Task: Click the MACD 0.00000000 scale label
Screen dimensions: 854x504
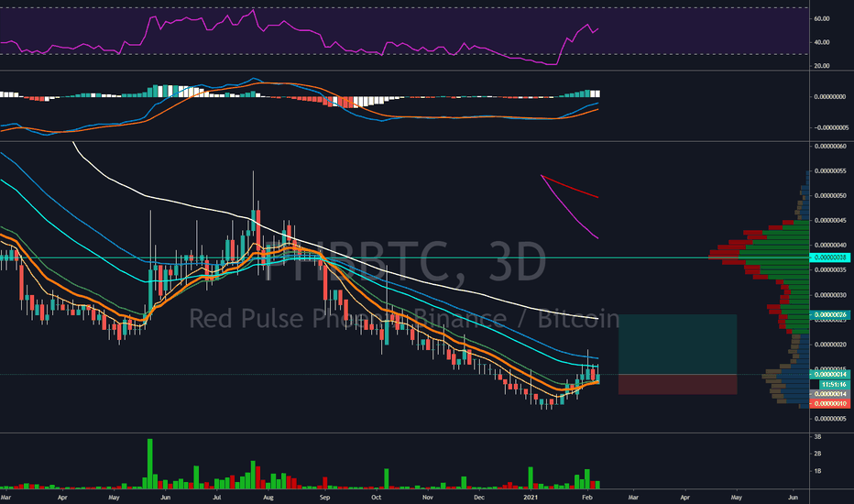Action: [x=830, y=97]
